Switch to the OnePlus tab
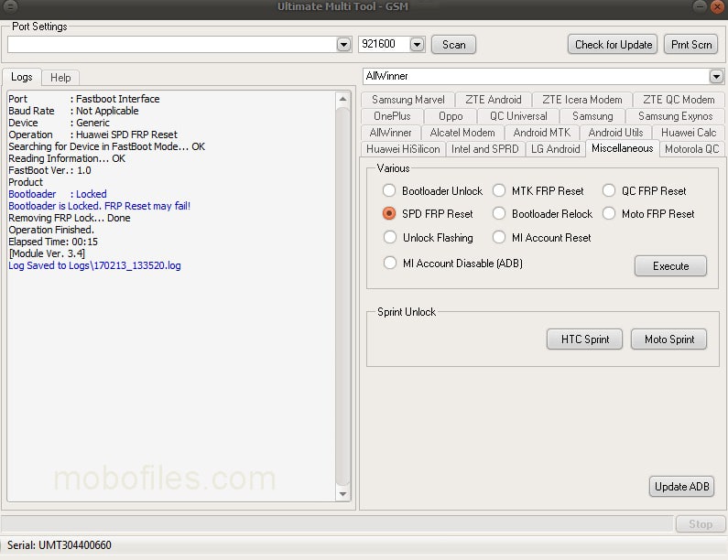Image resolution: width=728 pixels, height=560 pixels. (x=392, y=116)
